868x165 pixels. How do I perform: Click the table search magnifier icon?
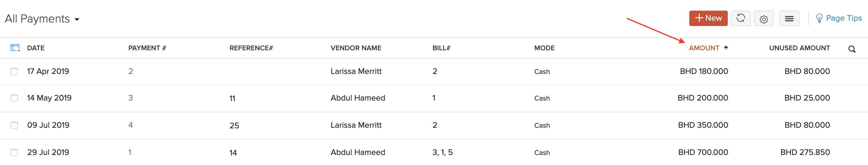coord(851,49)
